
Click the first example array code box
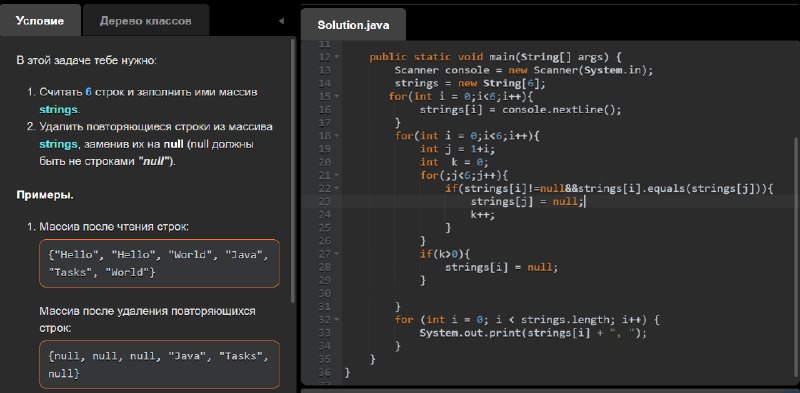click(159, 263)
